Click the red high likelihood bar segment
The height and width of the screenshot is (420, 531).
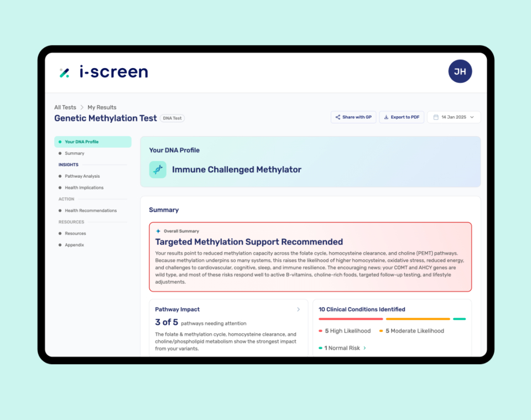[351, 319]
